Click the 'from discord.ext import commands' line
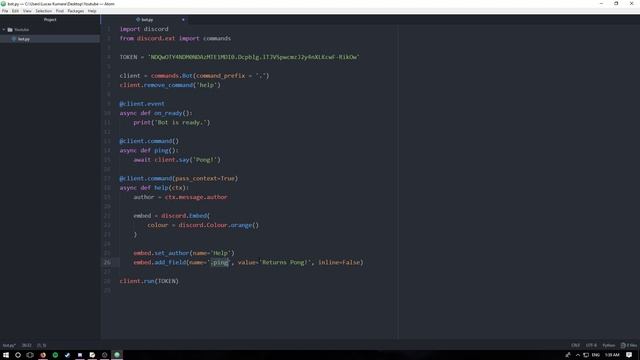The image size is (640, 360). tap(175, 38)
